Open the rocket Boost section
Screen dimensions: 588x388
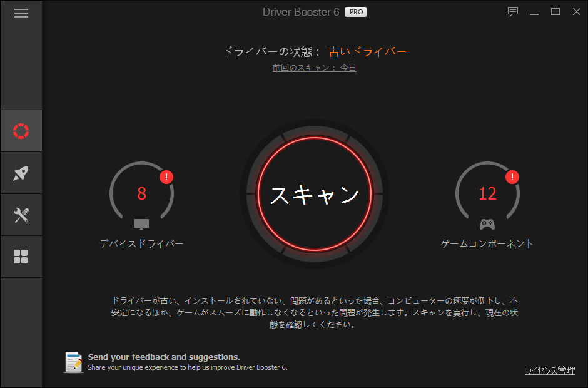21,173
